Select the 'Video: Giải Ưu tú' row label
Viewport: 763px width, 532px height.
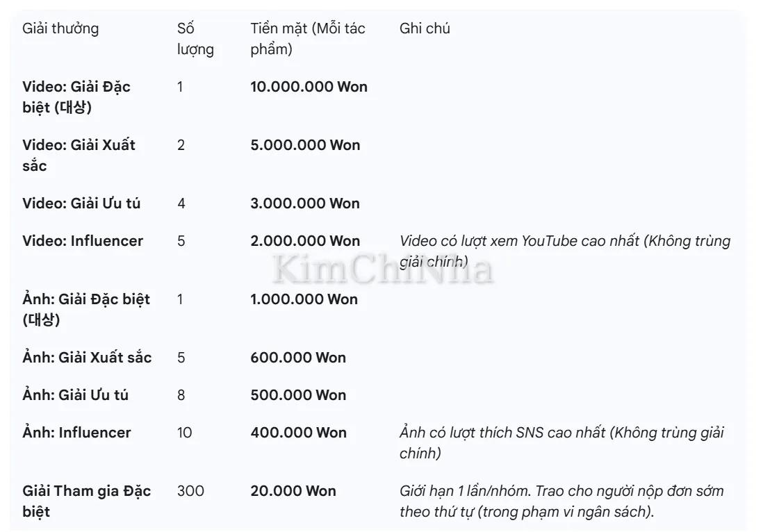[81, 203]
